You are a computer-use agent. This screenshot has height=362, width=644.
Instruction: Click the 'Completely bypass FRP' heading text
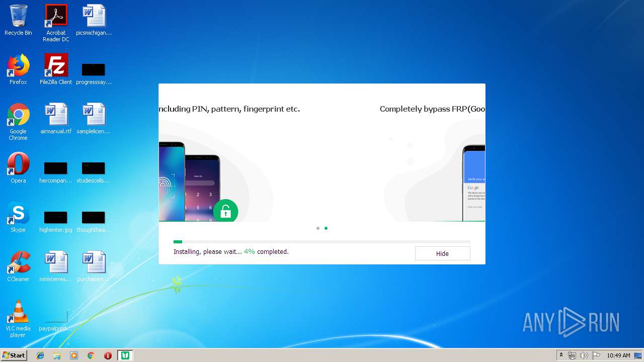(432, 109)
